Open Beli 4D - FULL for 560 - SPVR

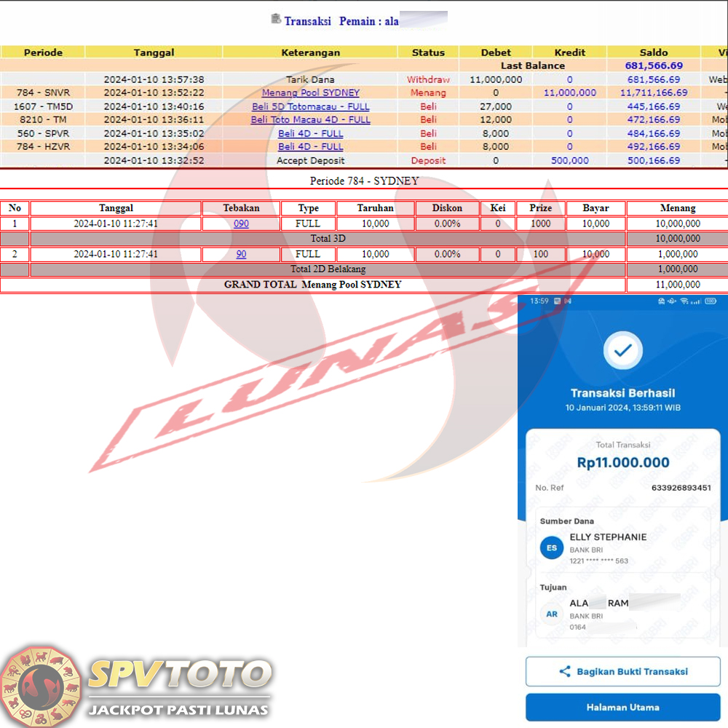point(310,133)
